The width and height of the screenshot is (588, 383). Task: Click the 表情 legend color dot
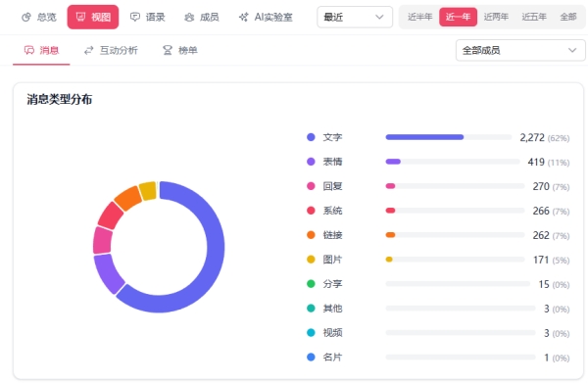click(x=311, y=162)
